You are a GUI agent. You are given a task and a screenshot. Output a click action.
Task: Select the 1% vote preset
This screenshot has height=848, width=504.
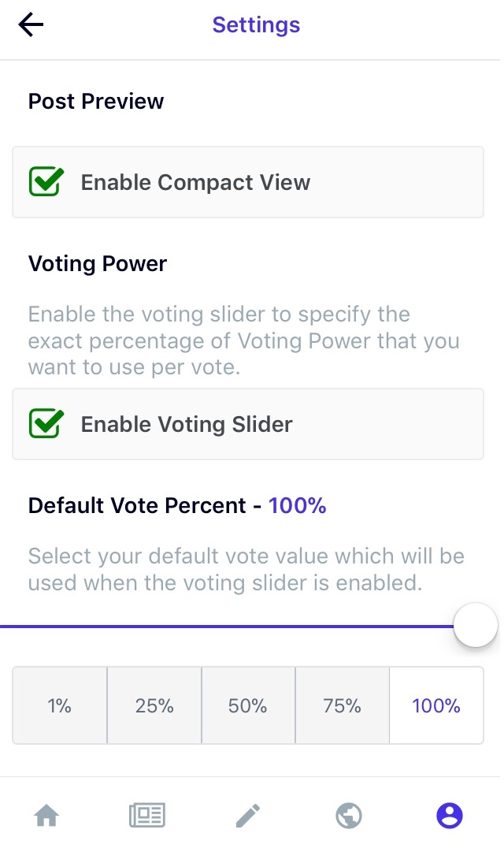click(x=59, y=705)
